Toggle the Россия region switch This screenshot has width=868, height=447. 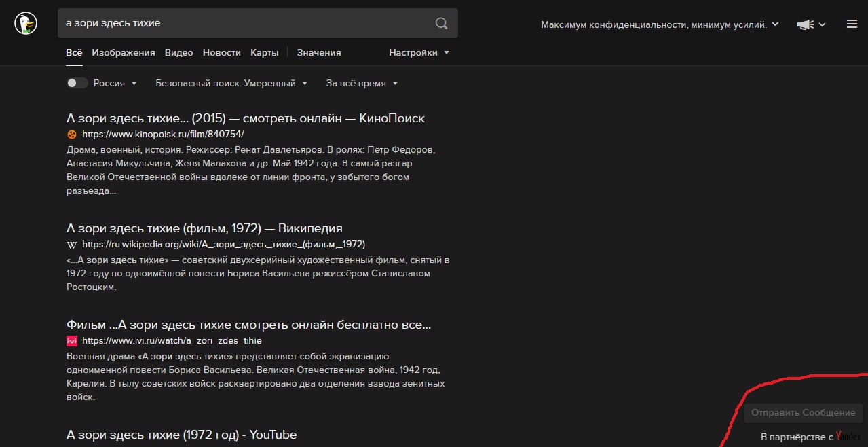[x=77, y=83]
